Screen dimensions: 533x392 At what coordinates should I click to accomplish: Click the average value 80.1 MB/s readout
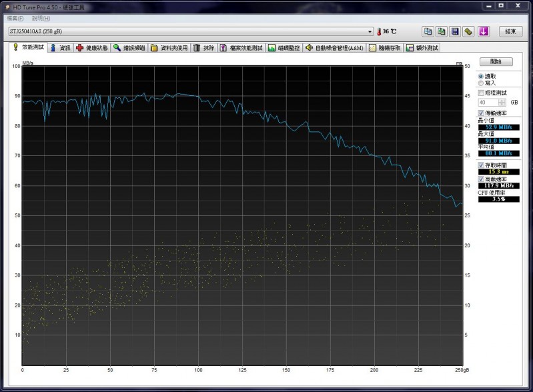point(499,153)
